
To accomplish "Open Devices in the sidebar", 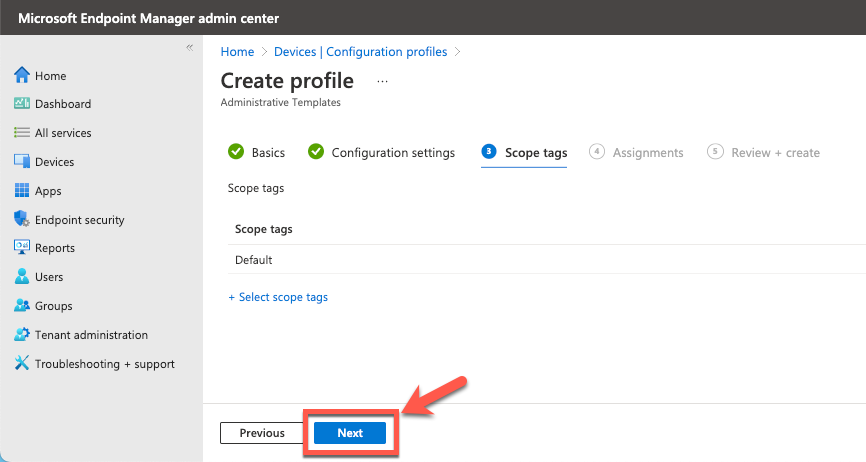I will coord(54,162).
